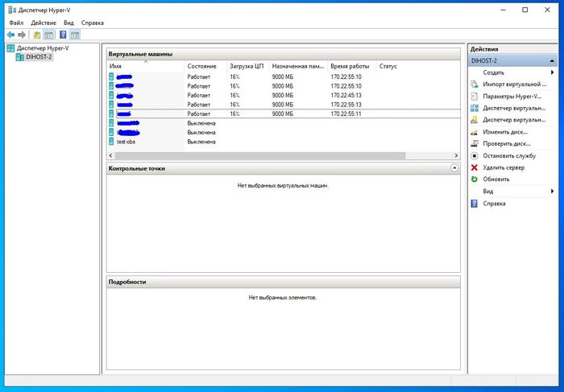The width and height of the screenshot is (564, 392).
Task: Click the Hyper-V app icon in the title bar
Action: pyautogui.click(x=12, y=10)
